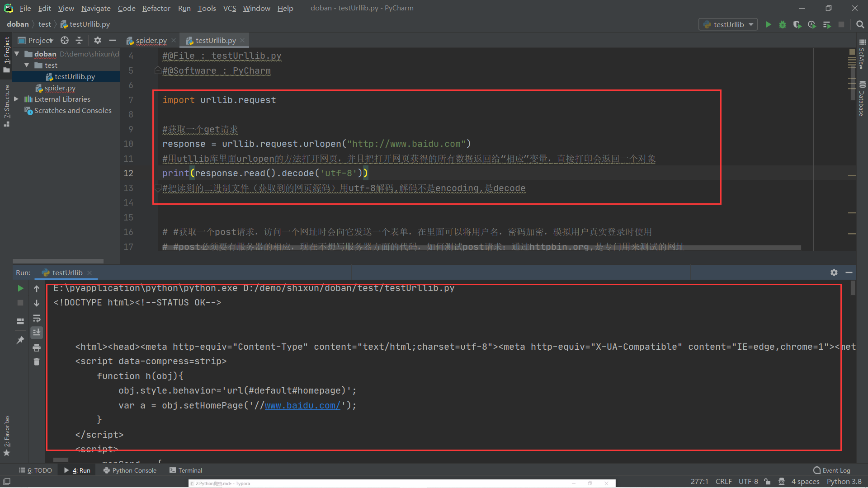Open Run panel settings gear icon

tap(834, 272)
